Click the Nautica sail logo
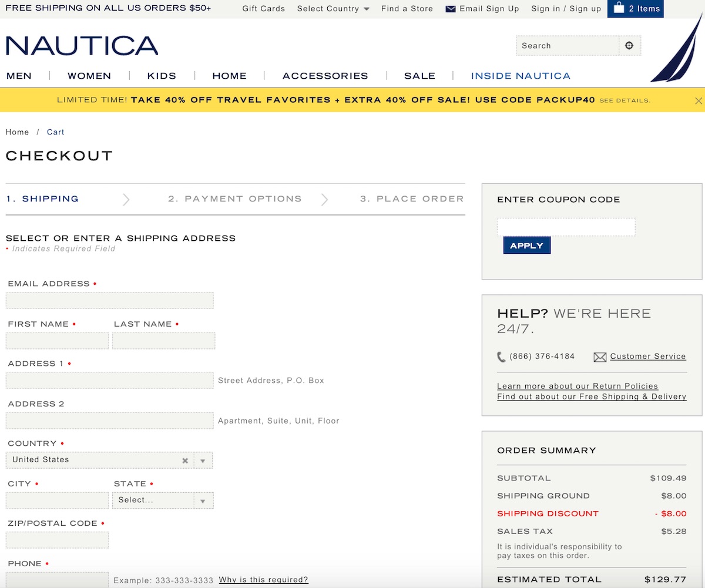This screenshot has width=705, height=588. pyautogui.click(x=677, y=48)
